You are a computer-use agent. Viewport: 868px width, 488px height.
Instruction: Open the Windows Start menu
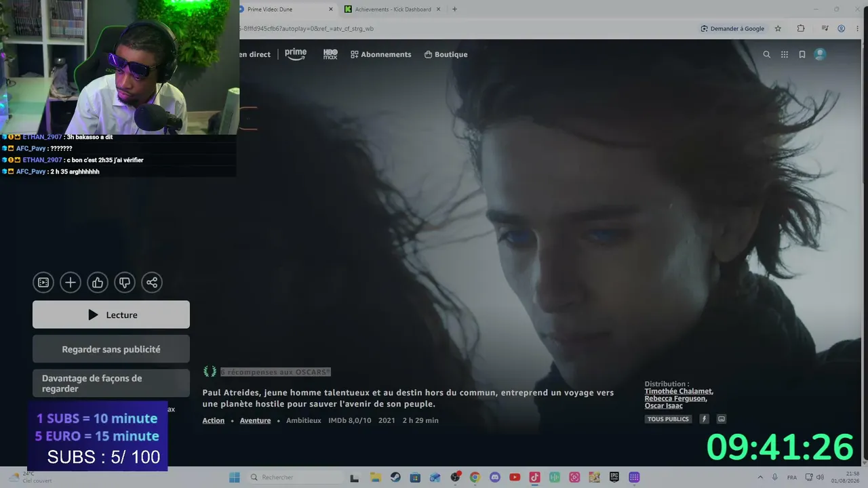[x=235, y=477]
